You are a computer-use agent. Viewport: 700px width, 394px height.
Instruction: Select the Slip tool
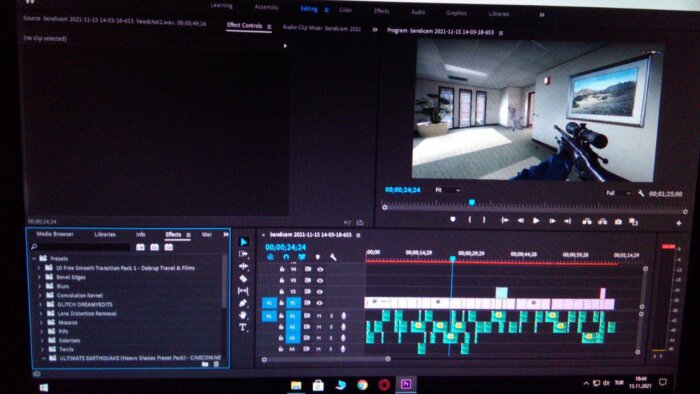(x=243, y=291)
